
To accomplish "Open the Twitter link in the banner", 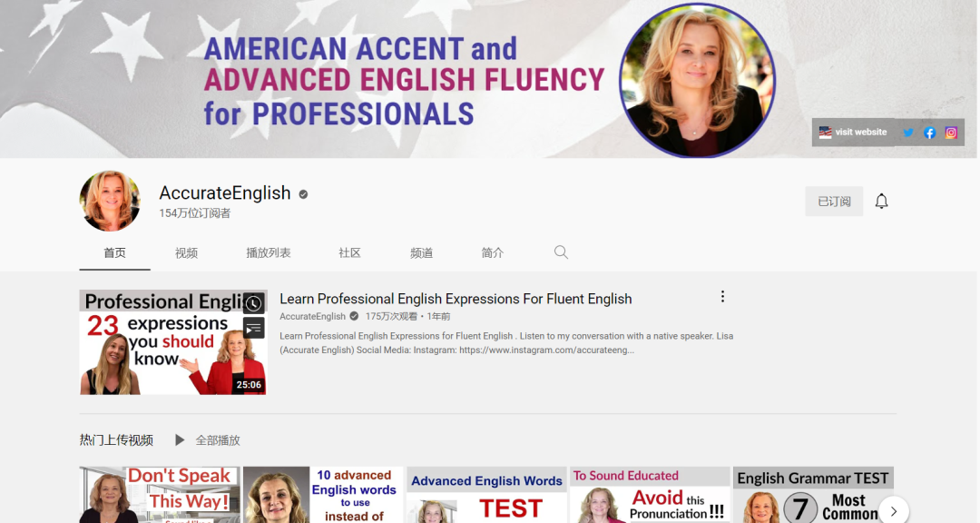I will click(908, 133).
